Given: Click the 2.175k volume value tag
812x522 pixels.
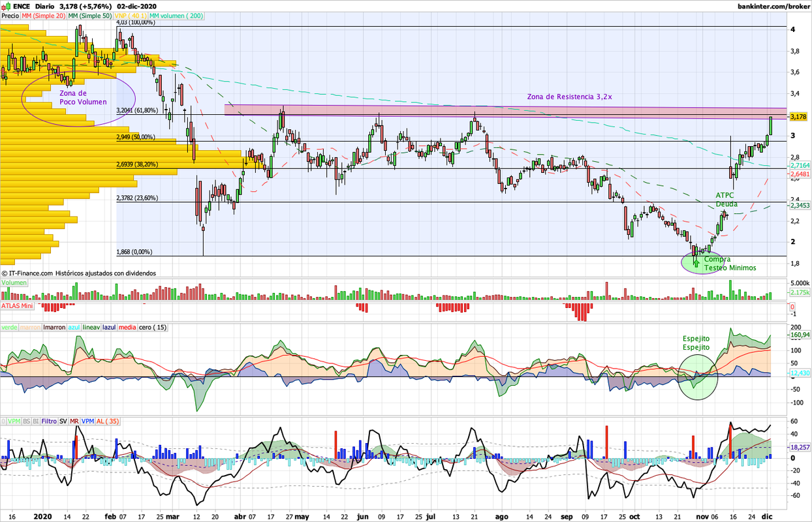Looking at the screenshot, I should coord(800,293).
